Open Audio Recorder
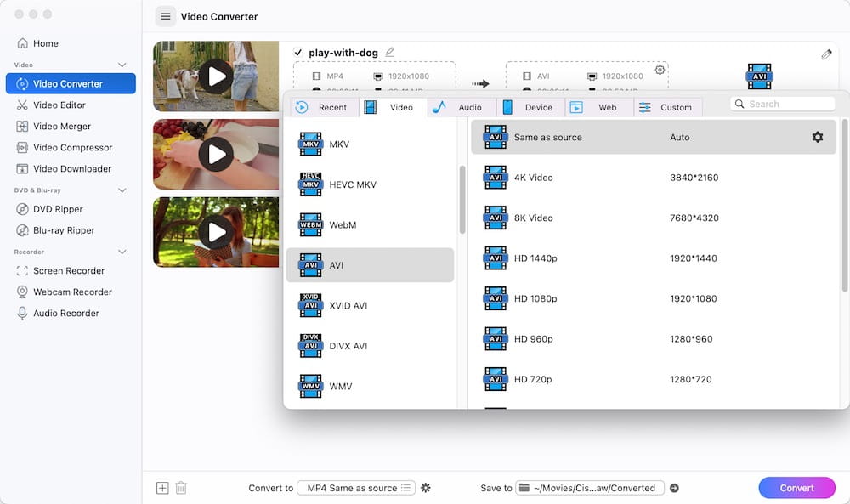 tap(66, 314)
